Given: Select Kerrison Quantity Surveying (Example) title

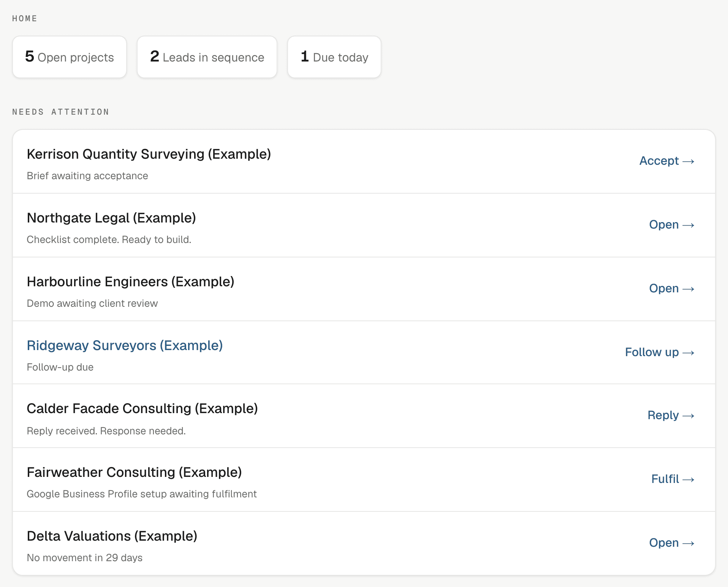Looking at the screenshot, I should pyautogui.click(x=149, y=154).
